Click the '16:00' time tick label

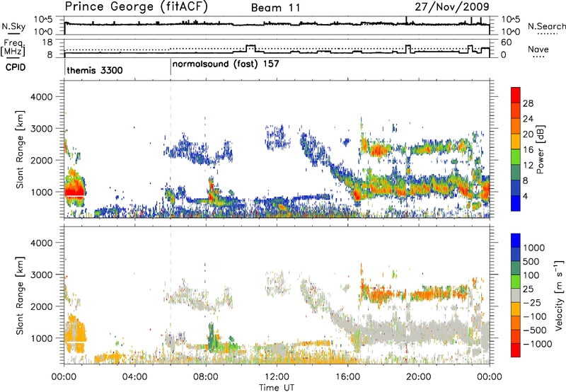(347, 377)
